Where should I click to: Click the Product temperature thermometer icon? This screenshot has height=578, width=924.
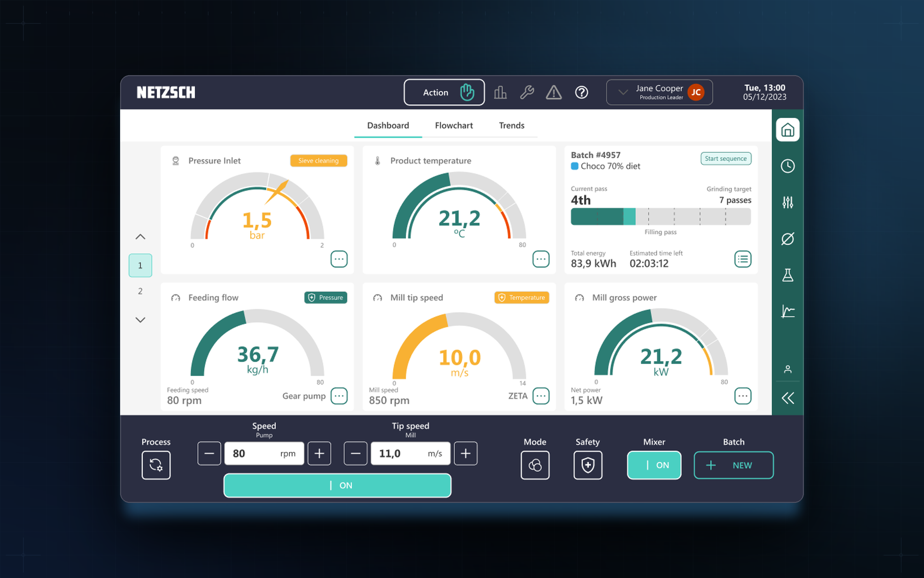(x=377, y=161)
